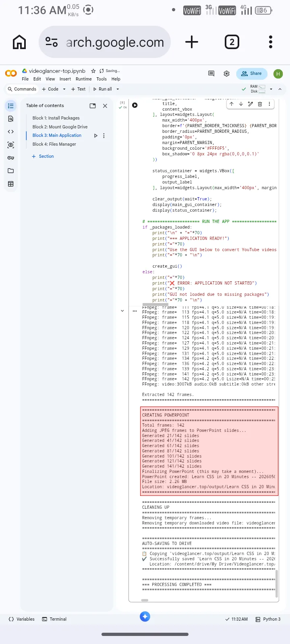Open the Commands palette search
The image size is (290, 644).
tap(22, 89)
